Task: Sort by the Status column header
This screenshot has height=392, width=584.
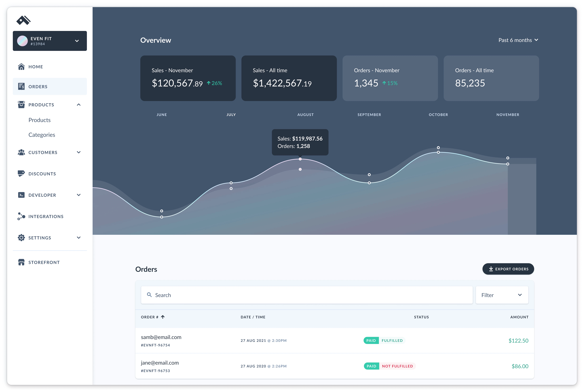Action: pyautogui.click(x=421, y=317)
